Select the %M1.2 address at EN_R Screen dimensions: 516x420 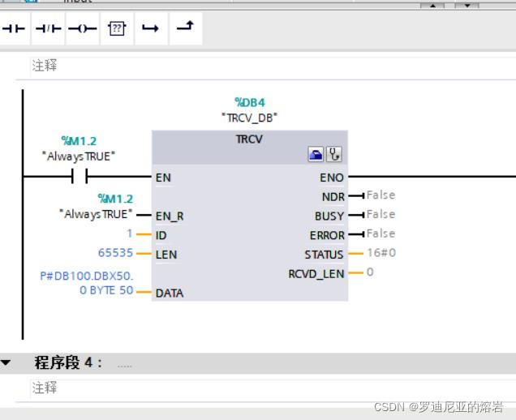tap(115, 199)
